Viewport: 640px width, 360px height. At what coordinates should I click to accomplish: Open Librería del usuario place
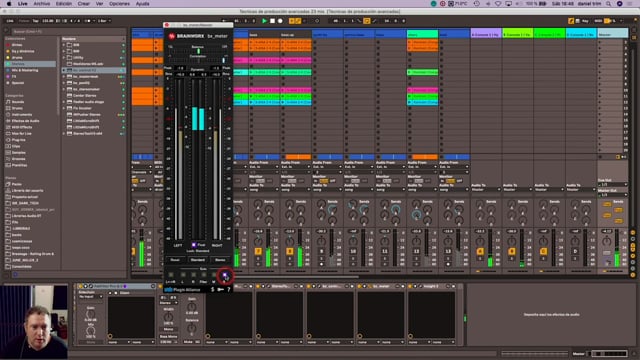click(27, 191)
